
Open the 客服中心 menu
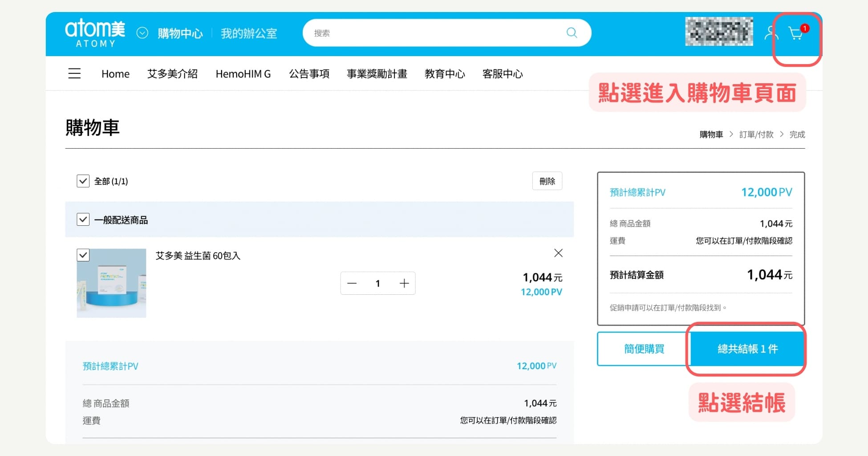point(502,74)
